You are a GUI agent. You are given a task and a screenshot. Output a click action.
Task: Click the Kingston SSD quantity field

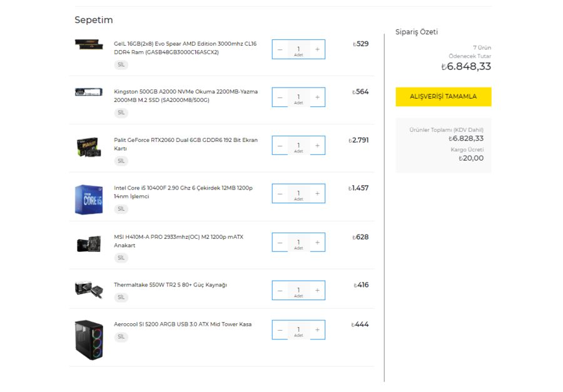299,98
